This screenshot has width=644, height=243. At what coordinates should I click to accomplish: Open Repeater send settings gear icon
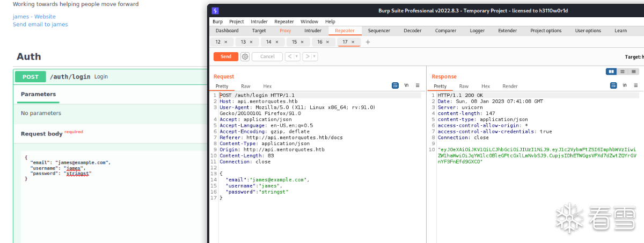tap(245, 56)
